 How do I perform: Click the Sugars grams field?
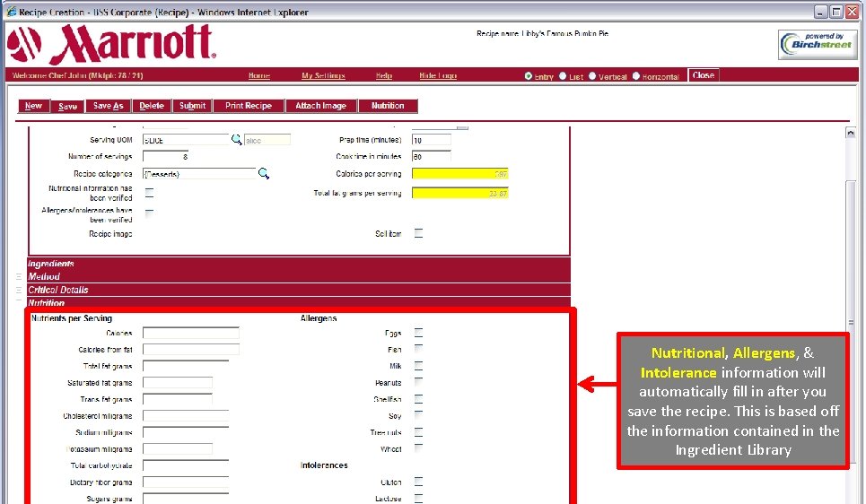click(186, 499)
